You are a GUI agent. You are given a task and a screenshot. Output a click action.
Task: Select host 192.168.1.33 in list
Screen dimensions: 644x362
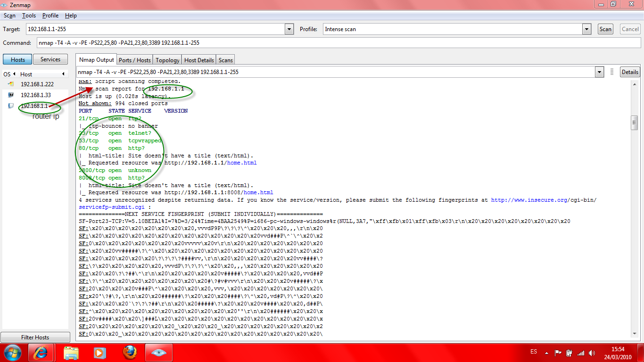35,95
